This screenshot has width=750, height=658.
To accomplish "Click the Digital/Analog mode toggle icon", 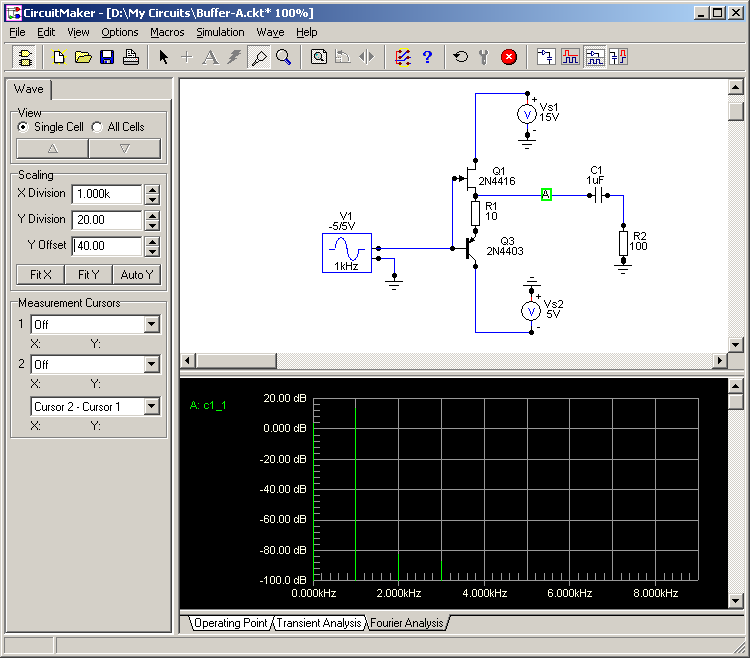I will coord(618,57).
